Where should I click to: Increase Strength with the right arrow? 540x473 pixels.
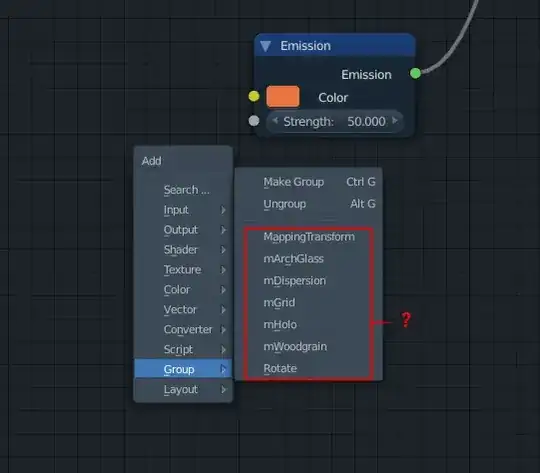click(x=395, y=121)
